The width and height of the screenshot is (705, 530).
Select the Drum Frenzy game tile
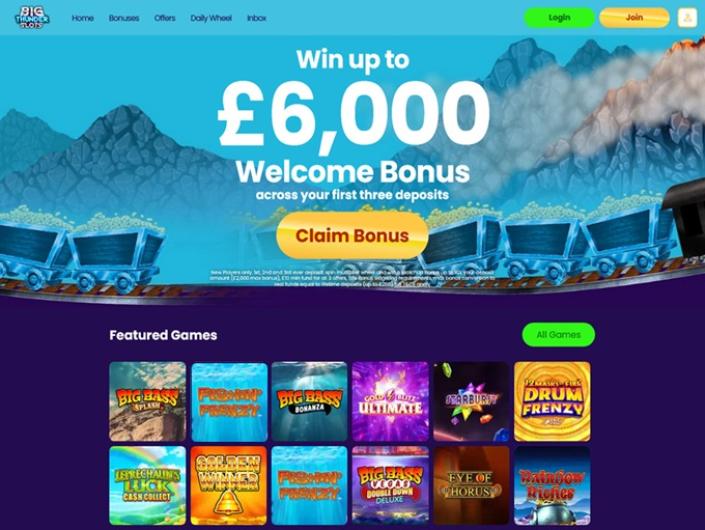pos(552,401)
